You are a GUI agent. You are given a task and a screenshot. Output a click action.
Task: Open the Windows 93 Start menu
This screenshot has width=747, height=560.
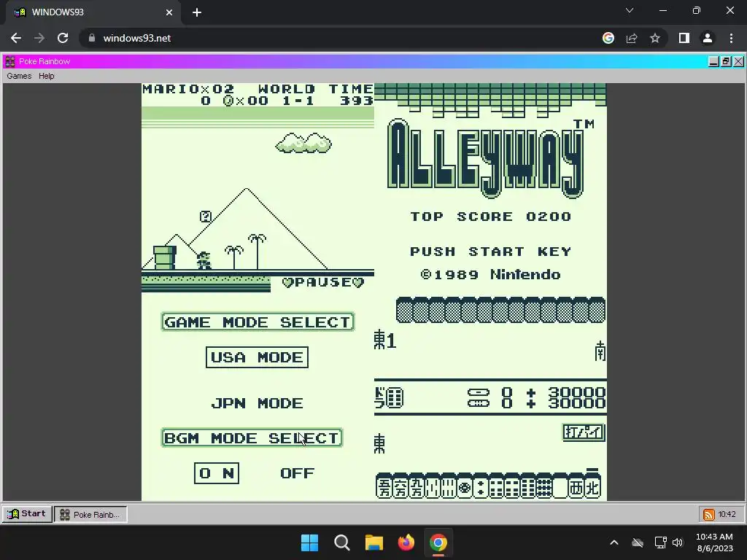[x=27, y=514]
